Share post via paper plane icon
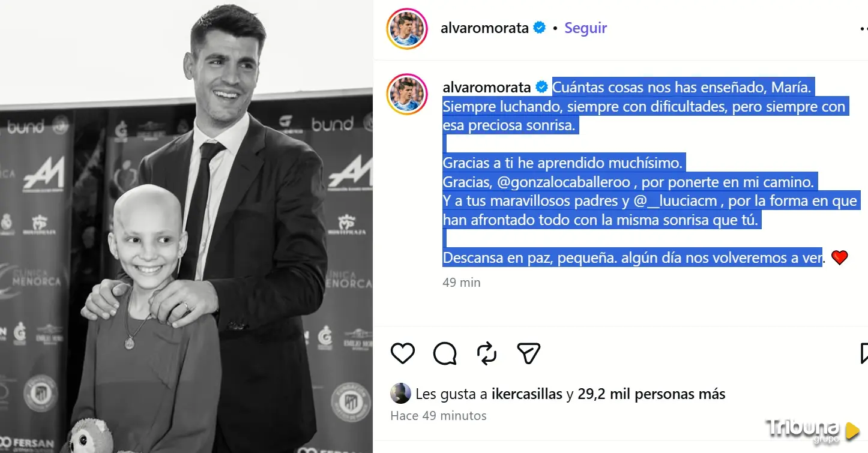Viewport: 868px width, 453px height. [x=529, y=353]
